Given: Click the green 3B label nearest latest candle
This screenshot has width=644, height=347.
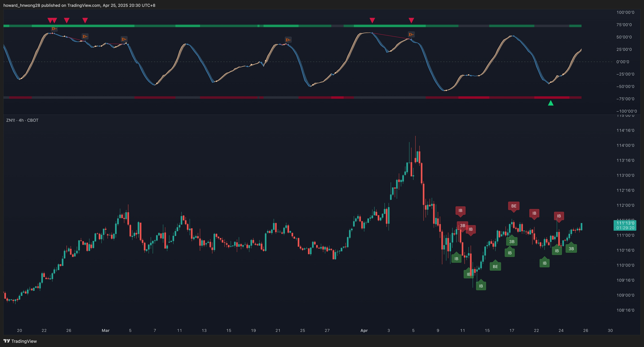Looking at the screenshot, I should pos(571,249).
